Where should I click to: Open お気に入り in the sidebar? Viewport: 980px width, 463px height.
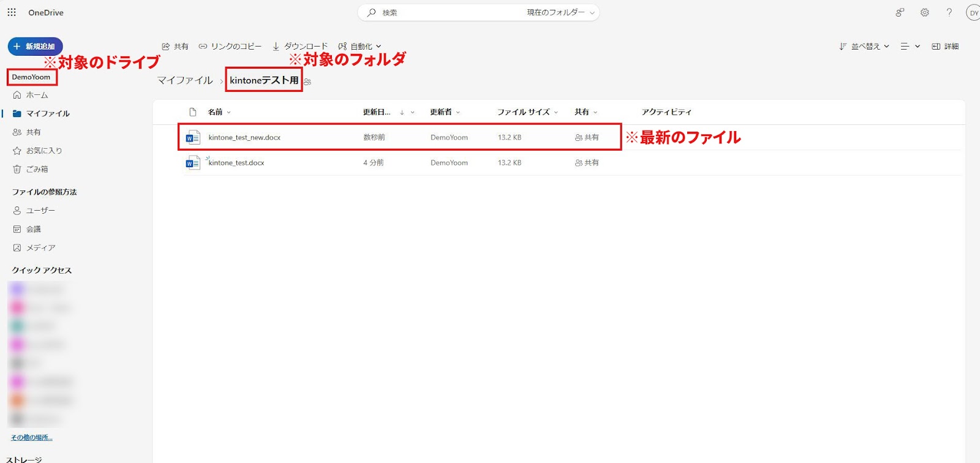pyautogui.click(x=44, y=151)
